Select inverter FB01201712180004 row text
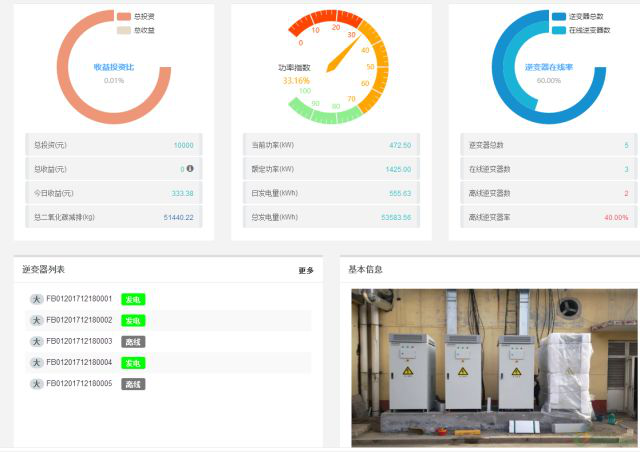Screen dimensions: 640x452 pyautogui.click(x=79, y=362)
